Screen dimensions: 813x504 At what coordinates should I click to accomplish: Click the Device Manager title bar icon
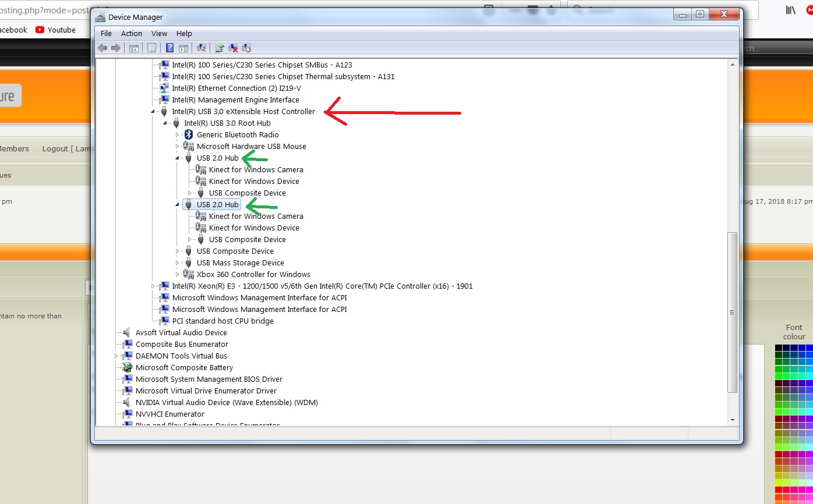(x=100, y=17)
